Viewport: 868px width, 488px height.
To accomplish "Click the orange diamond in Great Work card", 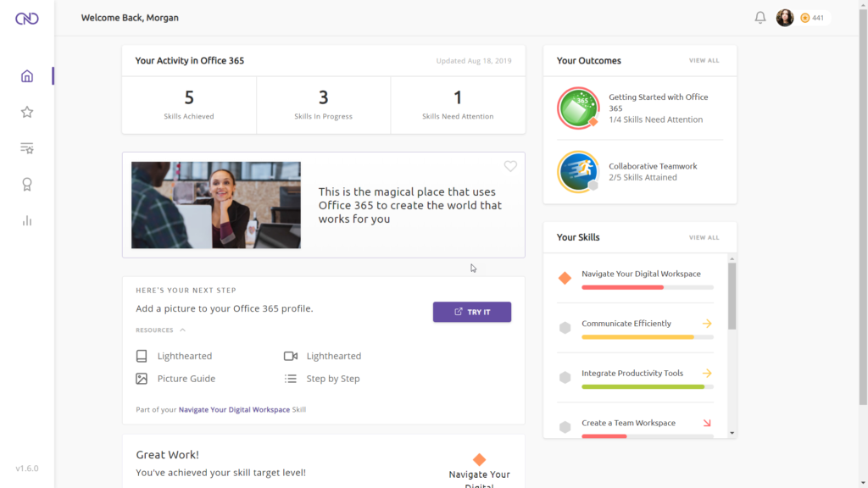I will click(x=480, y=459).
